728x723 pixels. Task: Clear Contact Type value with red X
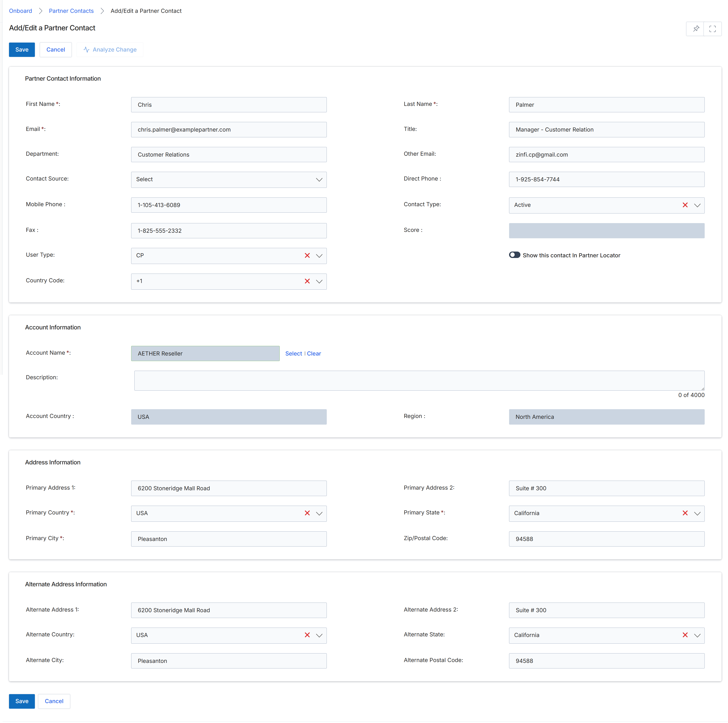pyautogui.click(x=685, y=205)
